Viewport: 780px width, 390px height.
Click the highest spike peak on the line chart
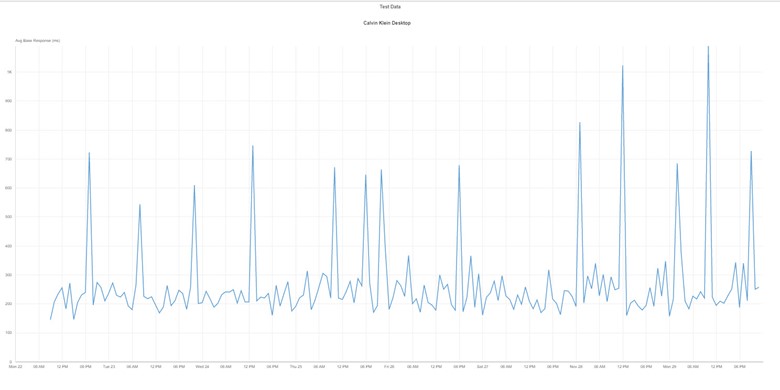[708, 47]
